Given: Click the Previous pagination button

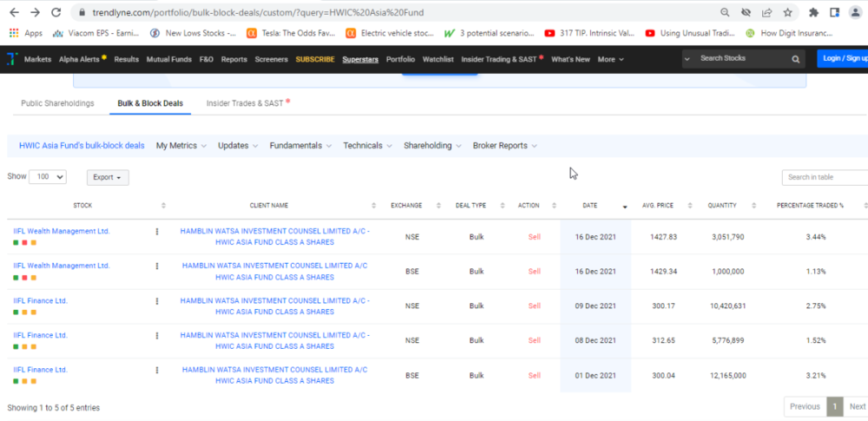Looking at the screenshot, I should coord(805,406).
